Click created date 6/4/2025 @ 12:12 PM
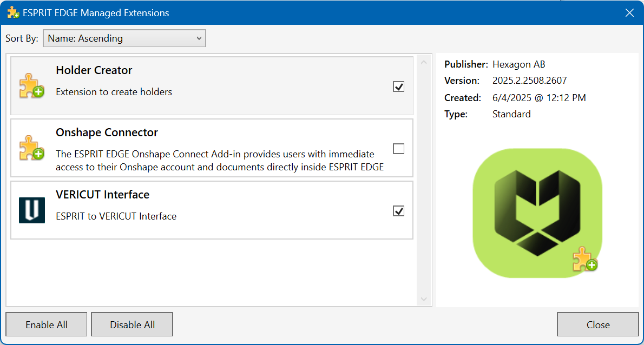Screen dimensions: 644x345 pyautogui.click(x=539, y=98)
